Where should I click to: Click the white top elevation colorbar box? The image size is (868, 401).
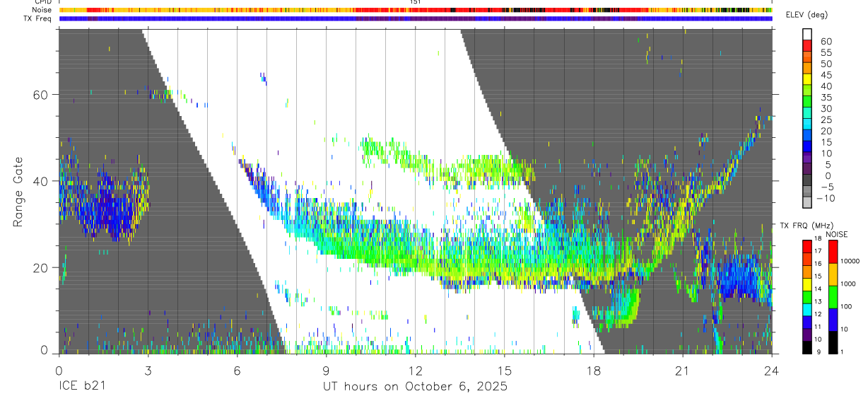(807, 35)
